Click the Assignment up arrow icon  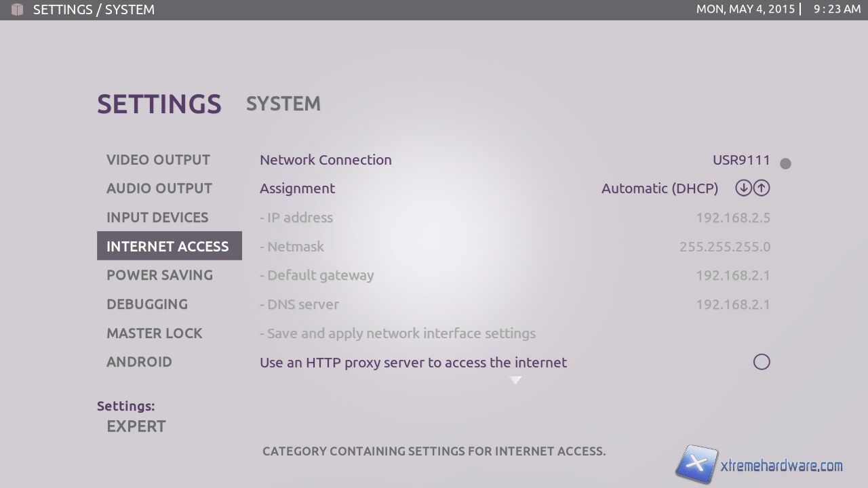(762, 188)
